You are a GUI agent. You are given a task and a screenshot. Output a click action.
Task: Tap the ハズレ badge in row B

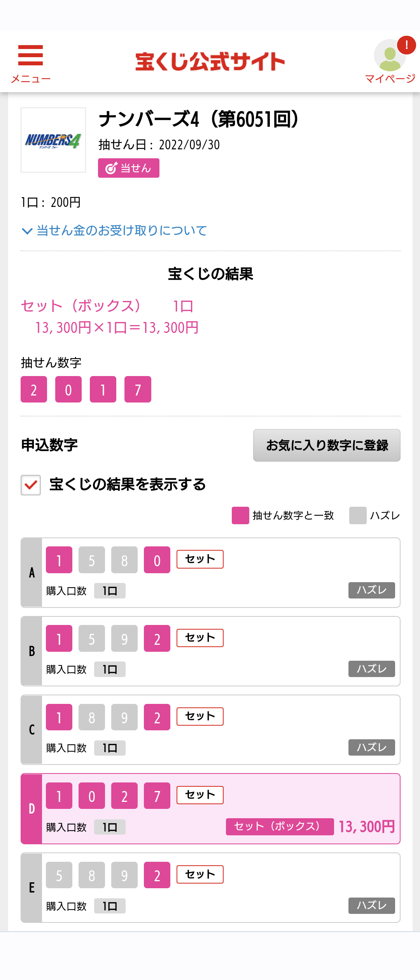point(371,669)
